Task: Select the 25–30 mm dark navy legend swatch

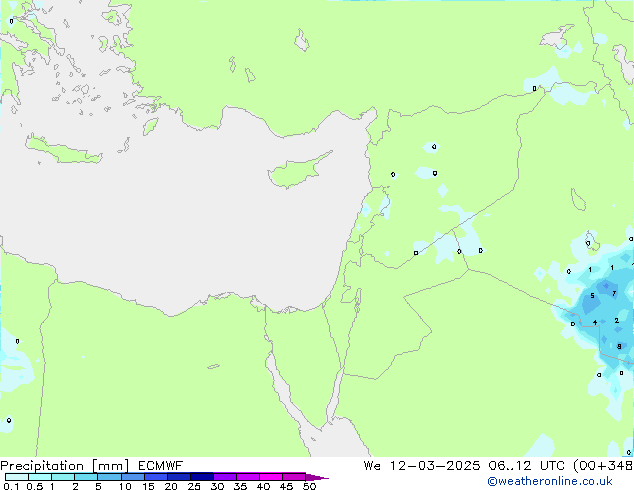Action: click(202, 477)
